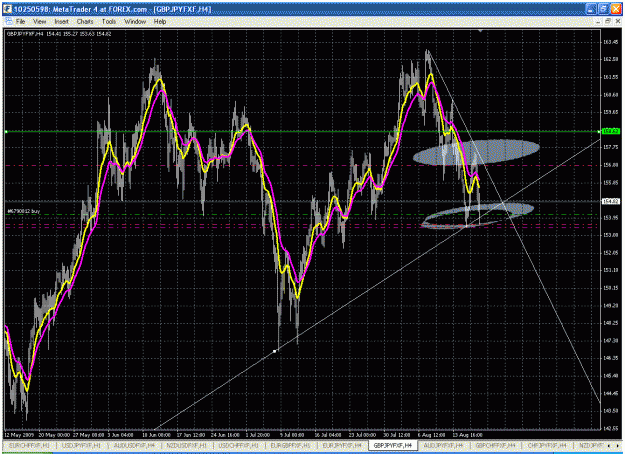Open the Window menu
Screen dimensions: 625x454
click(135, 22)
